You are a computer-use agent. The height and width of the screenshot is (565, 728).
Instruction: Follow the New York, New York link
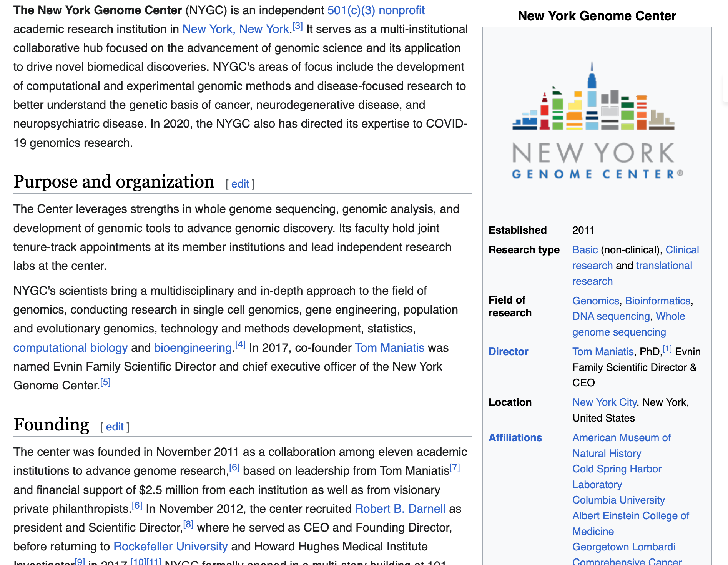pos(236,29)
